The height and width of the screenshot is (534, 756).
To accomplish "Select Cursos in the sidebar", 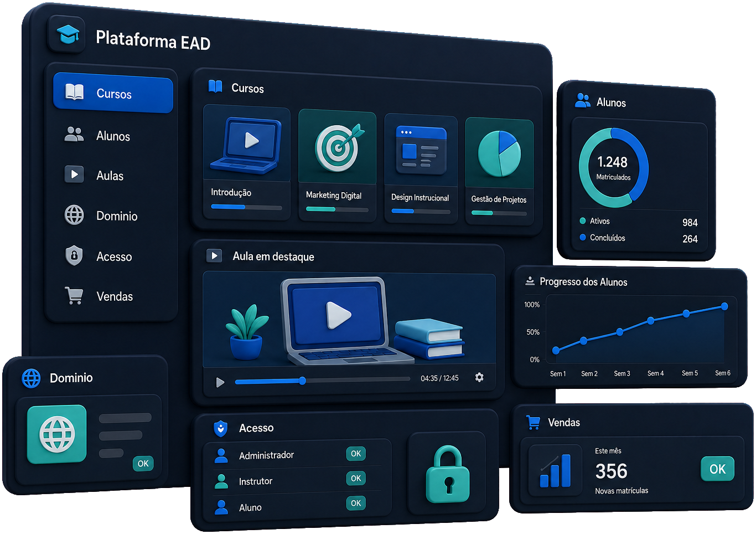I will (x=113, y=94).
